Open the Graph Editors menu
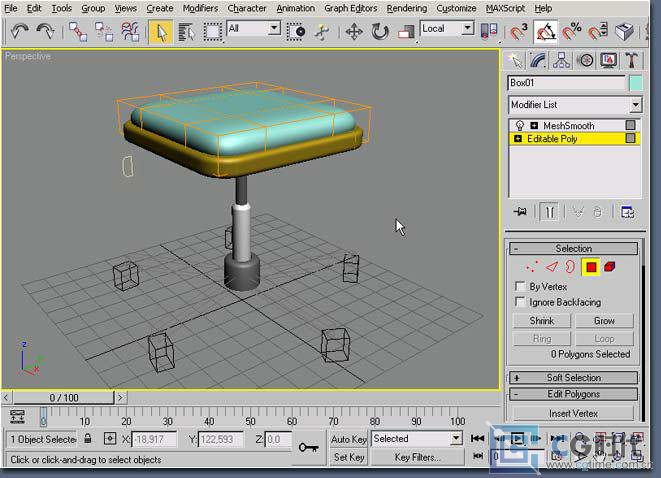The image size is (661, 478). [351, 8]
